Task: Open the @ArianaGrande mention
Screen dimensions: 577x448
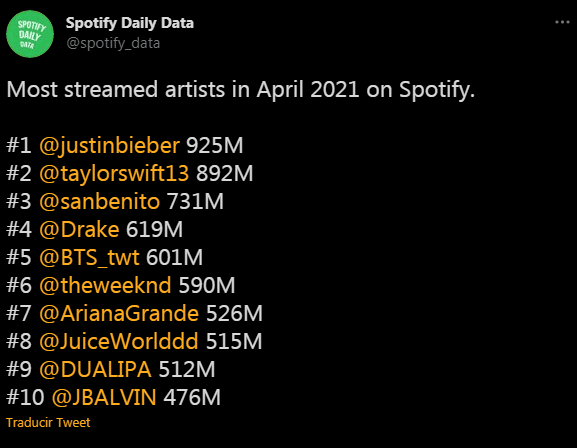Action: 119,313
